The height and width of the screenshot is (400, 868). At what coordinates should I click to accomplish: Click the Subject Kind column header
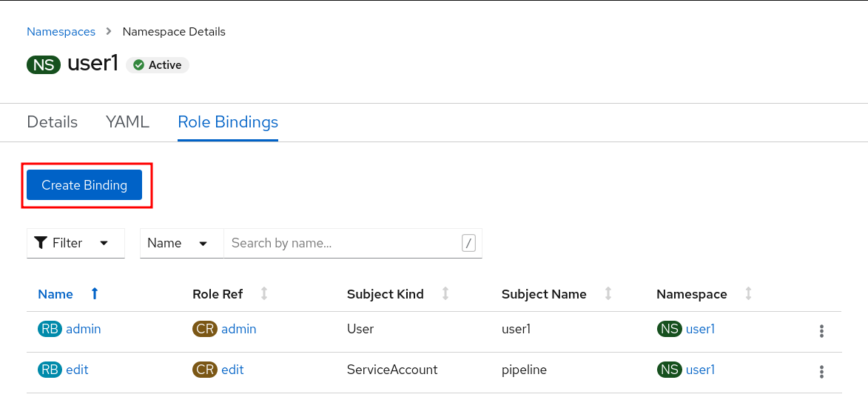click(386, 294)
